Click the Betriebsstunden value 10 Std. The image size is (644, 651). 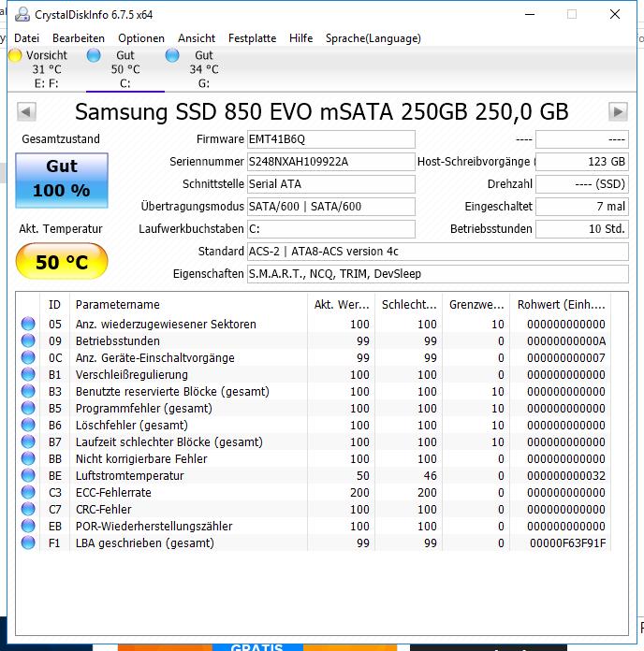tap(582, 229)
